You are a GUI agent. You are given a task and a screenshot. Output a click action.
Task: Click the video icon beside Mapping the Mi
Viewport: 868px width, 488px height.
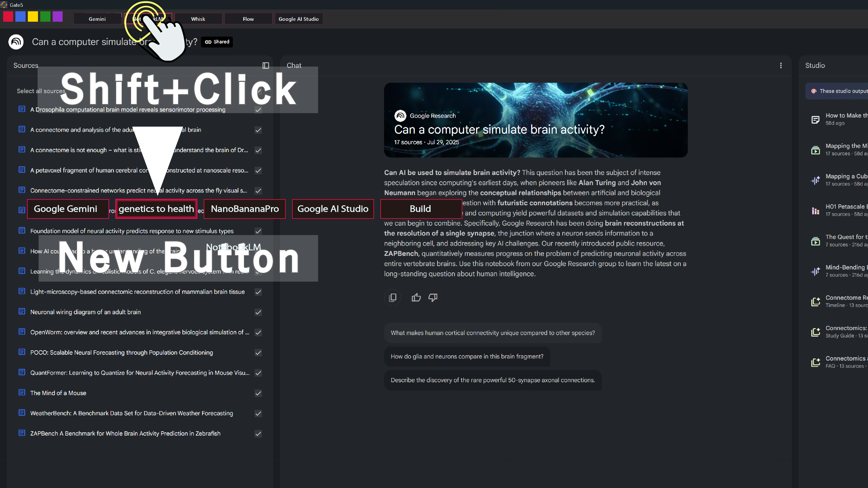pyautogui.click(x=815, y=150)
